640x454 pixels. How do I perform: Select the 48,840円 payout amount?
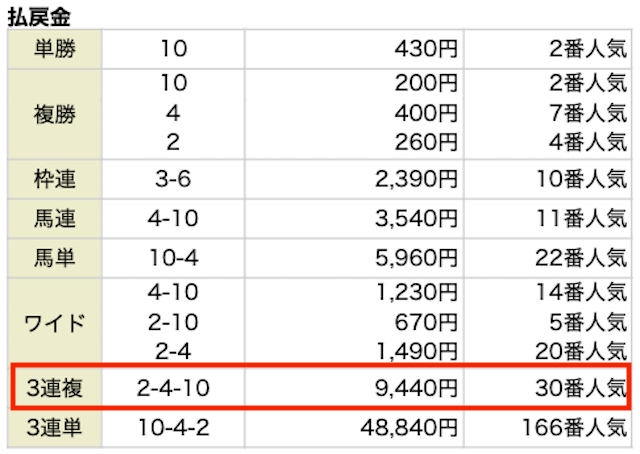[404, 428]
